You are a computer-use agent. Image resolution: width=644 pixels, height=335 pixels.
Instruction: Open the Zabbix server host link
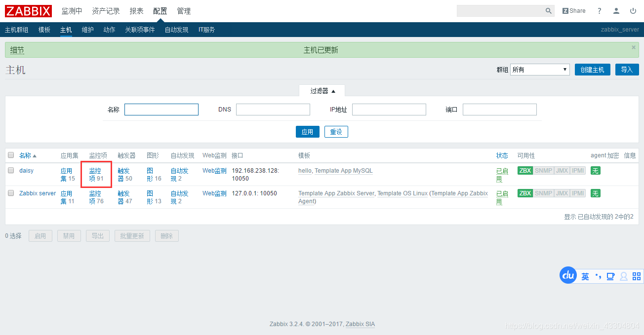38,193
